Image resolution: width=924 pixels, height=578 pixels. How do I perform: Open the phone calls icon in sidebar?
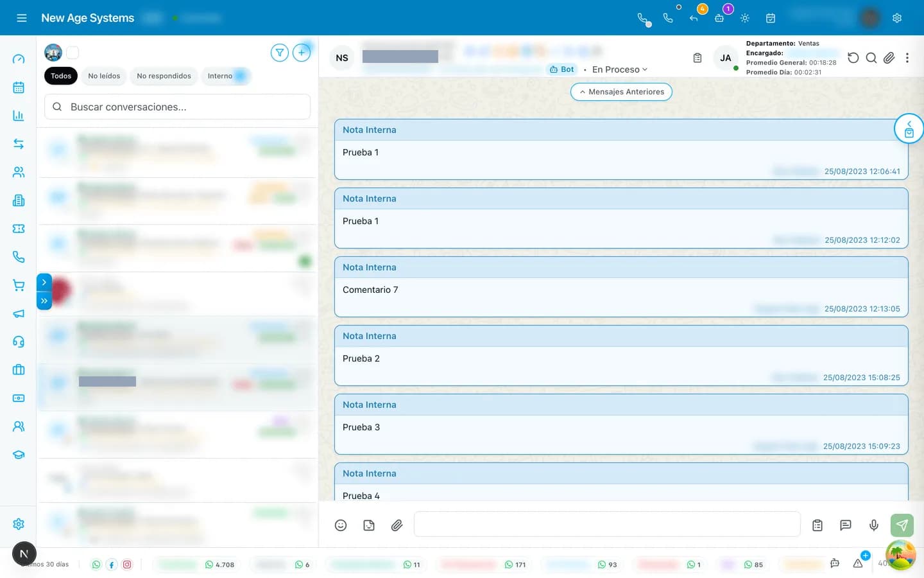click(x=19, y=257)
